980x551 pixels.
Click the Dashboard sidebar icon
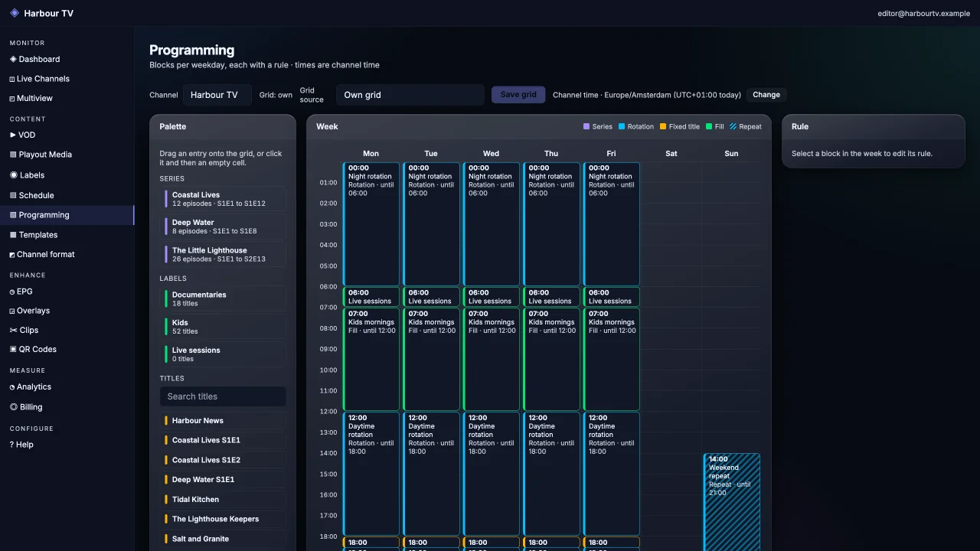pyautogui.click(x=13, y=59)
